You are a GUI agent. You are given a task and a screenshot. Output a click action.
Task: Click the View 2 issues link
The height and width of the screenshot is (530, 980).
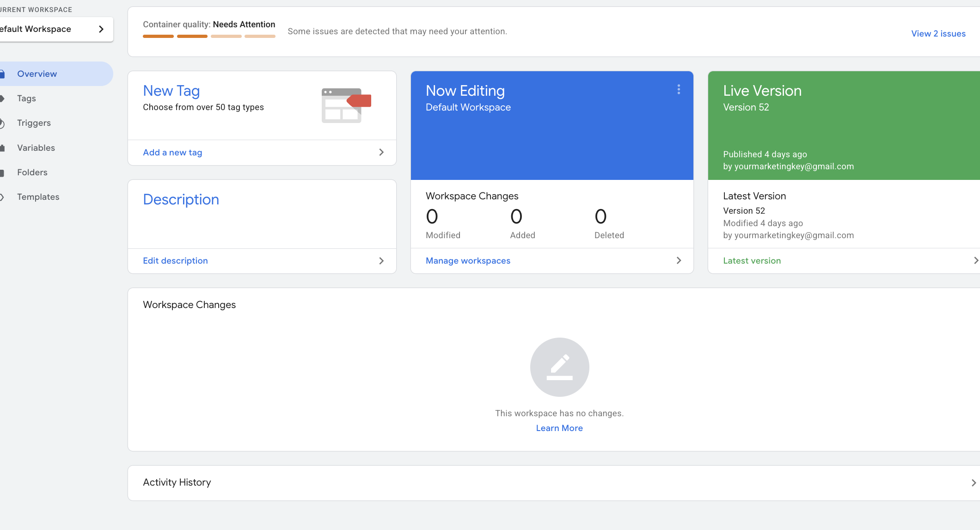tap(938, 34)
